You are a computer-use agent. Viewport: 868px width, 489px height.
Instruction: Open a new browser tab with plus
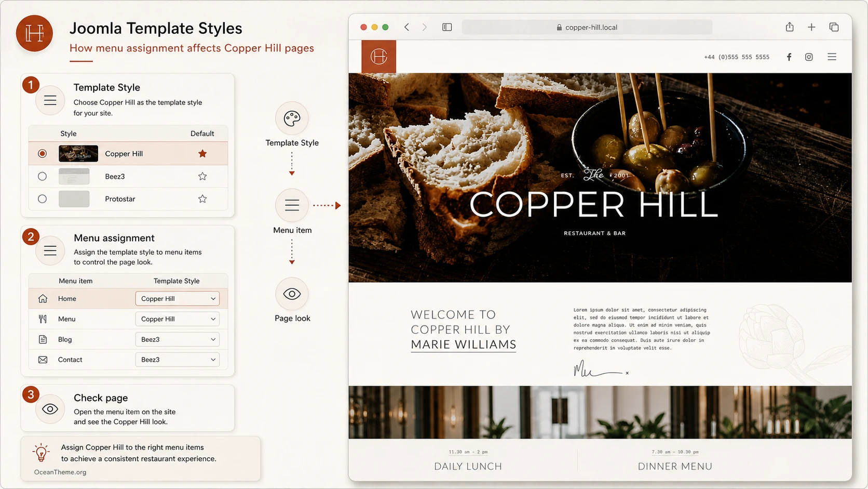point(811,27)
